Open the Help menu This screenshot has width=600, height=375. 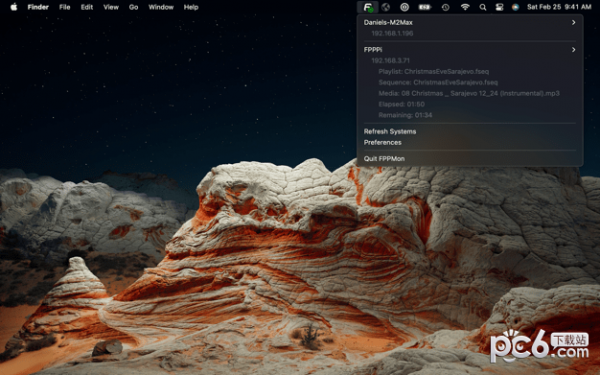coord(191,7)
